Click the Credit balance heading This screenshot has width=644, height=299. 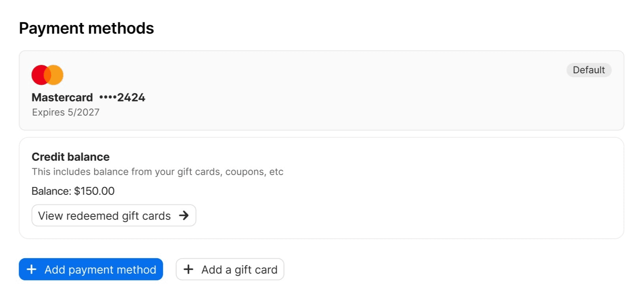pos(71,157)
